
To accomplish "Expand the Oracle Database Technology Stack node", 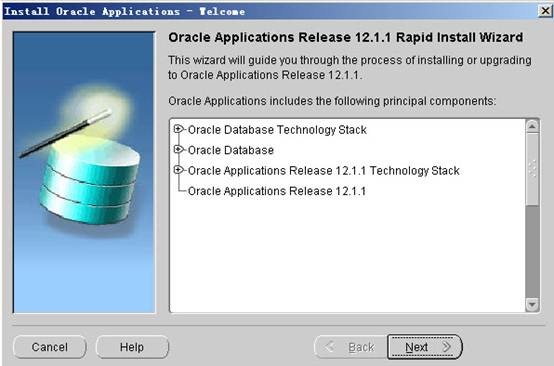I will point(179,129).
